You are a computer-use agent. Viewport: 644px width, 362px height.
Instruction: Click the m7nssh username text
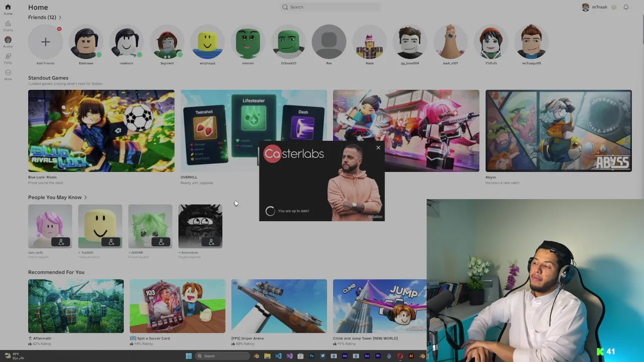click(599, 7)
